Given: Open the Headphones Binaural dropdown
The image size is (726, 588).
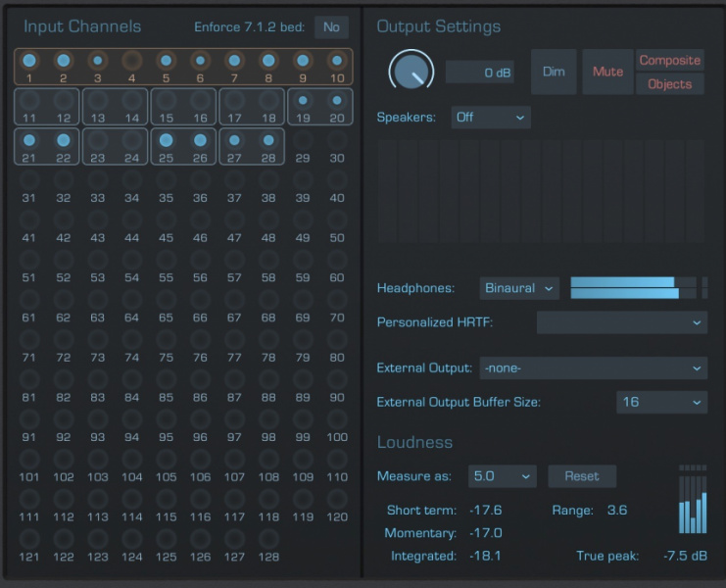Looking at the screenshot, I should (x=519, y=288).
